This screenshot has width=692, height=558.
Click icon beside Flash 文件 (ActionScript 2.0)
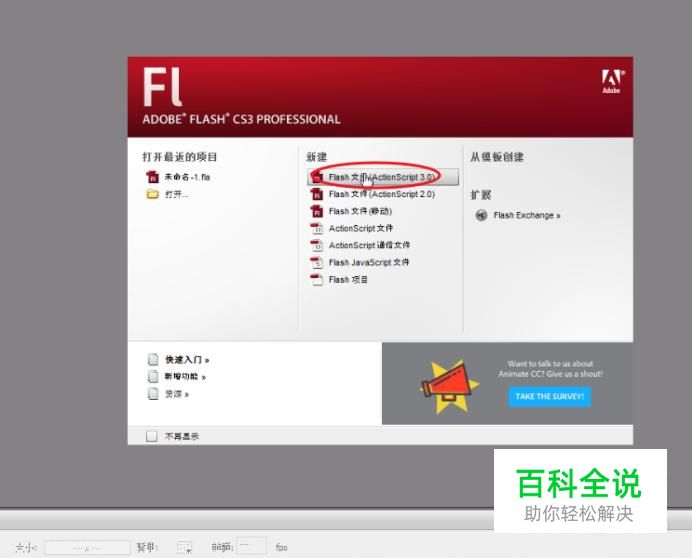317,194
